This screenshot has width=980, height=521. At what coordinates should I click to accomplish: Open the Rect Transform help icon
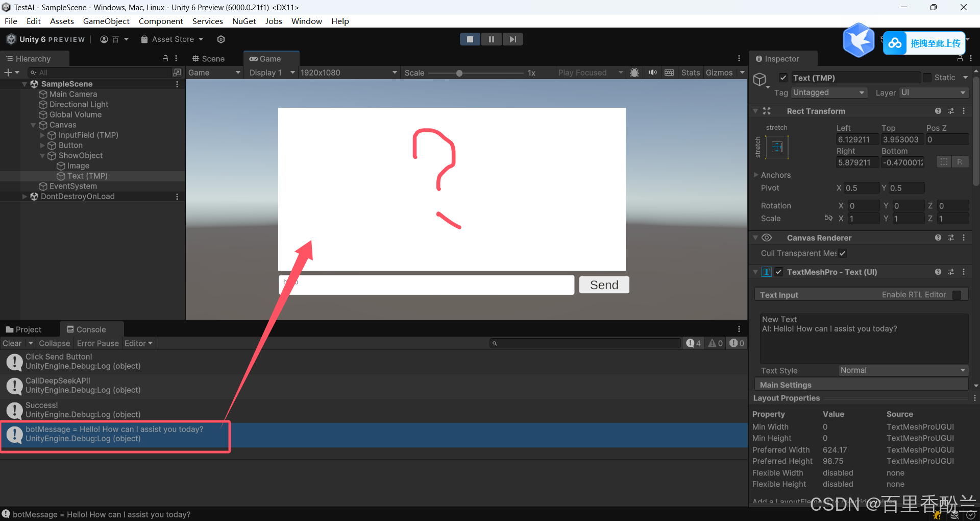pyautogui.click(x=938, y=111)
